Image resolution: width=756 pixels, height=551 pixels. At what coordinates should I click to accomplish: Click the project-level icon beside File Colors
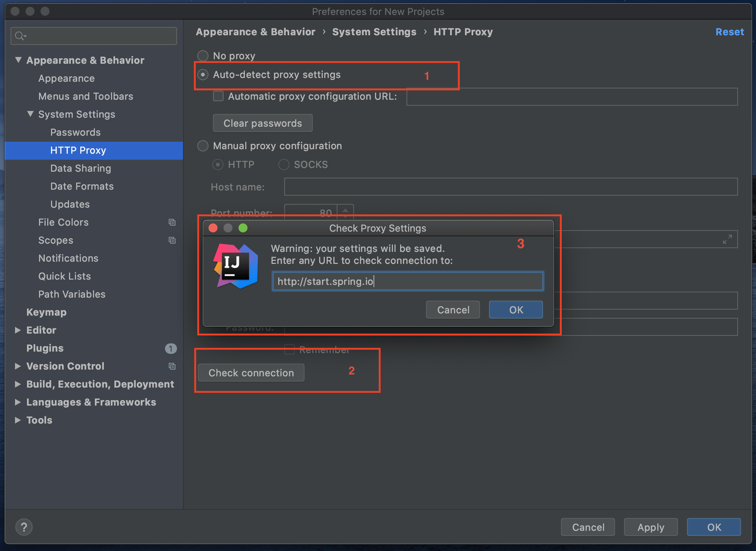click(172, 222)
